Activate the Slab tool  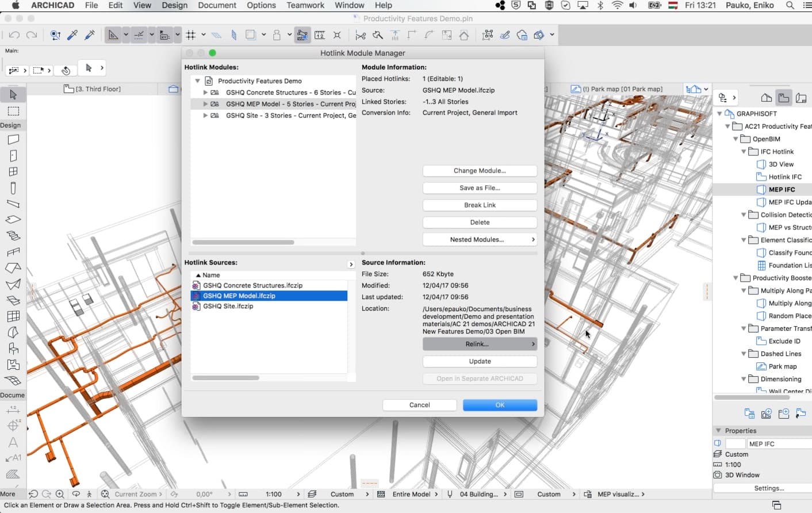click(x=13, y=220)
